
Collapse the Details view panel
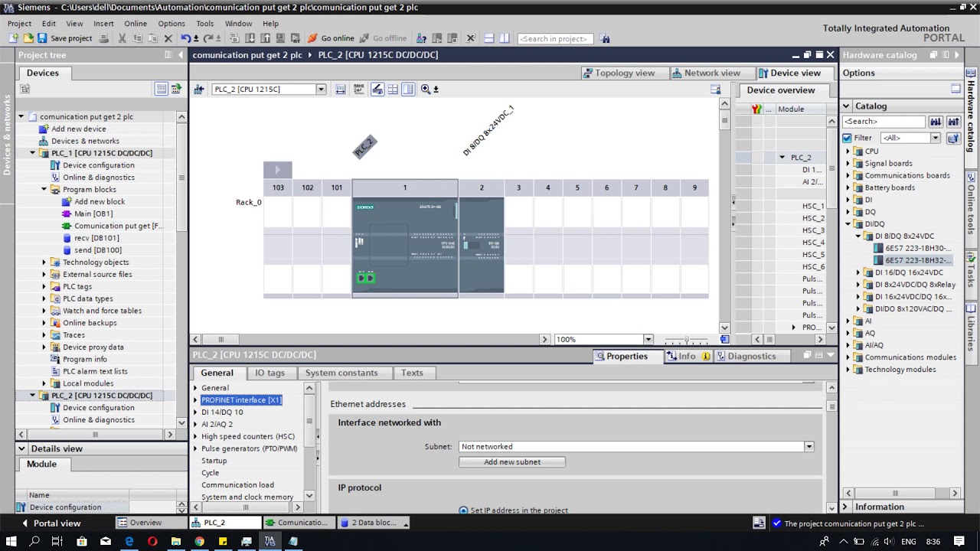click(x=22, y=448)
